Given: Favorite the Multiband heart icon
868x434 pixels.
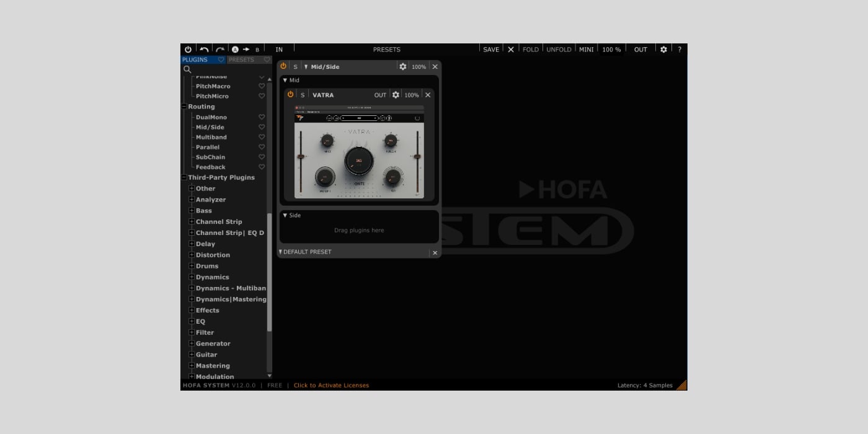Looking at the screenshot, I should pos(262,137).
